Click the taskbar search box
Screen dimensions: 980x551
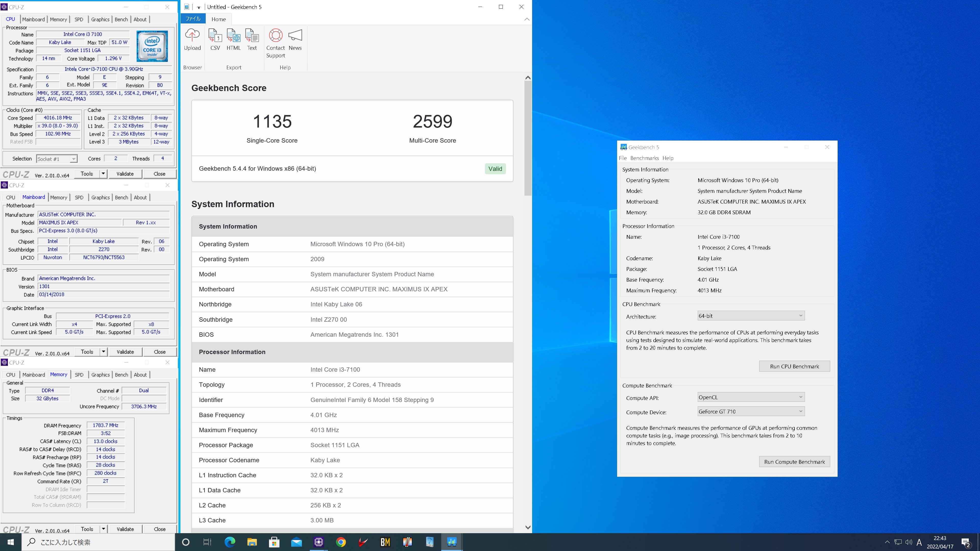pyautogui.click(x=98, y=542)
